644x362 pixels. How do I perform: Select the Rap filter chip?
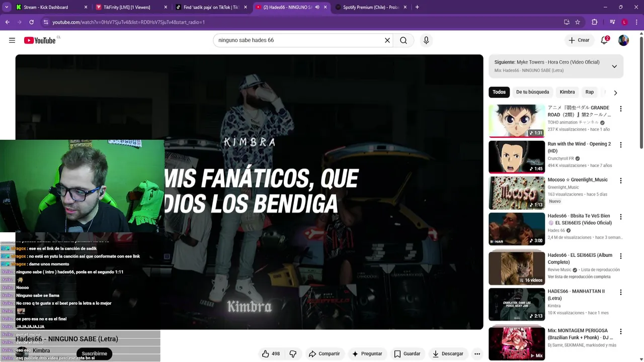[590, 92]
